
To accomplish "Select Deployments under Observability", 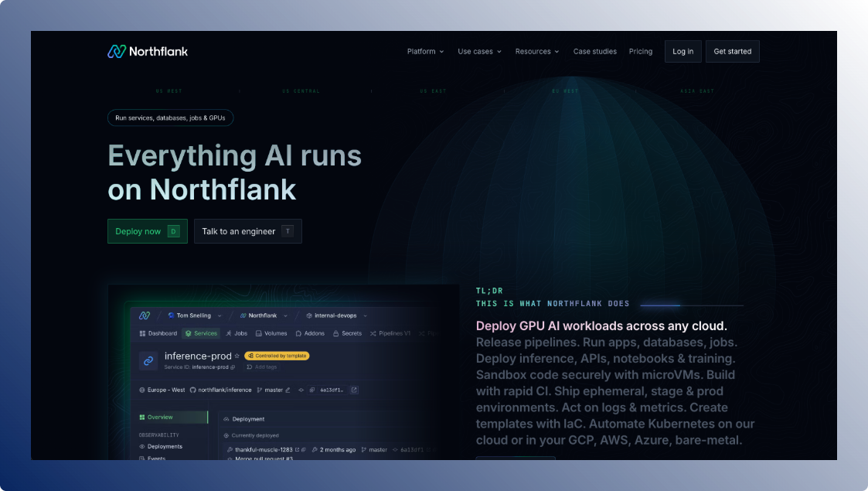I will click(161, 446).
